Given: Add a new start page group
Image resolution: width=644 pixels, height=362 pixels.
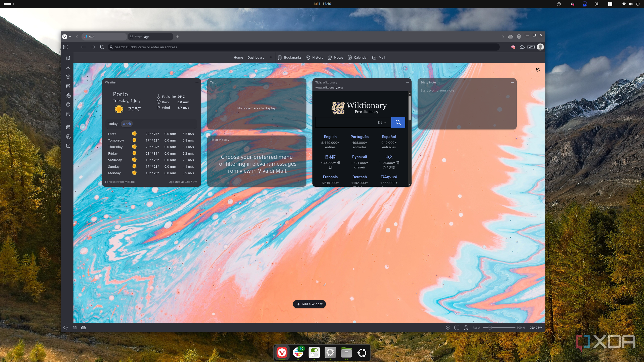Looking at the screenshot, I should [271, 57].
